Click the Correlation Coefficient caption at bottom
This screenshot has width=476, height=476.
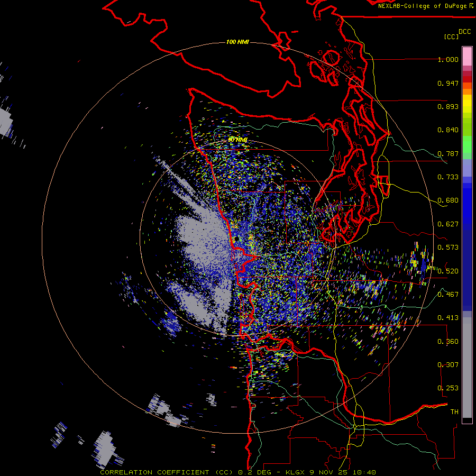(x=238, y=472)
